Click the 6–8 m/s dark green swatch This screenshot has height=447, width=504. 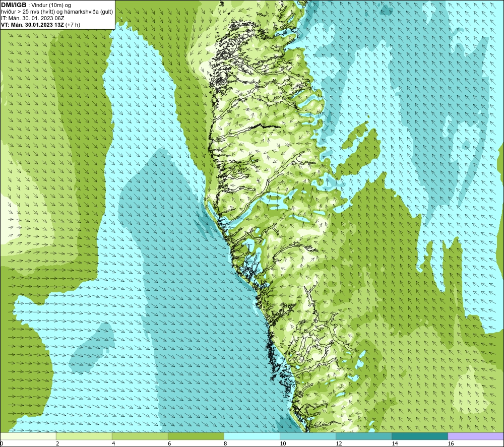pyautogui.click(x=196, y=436)
